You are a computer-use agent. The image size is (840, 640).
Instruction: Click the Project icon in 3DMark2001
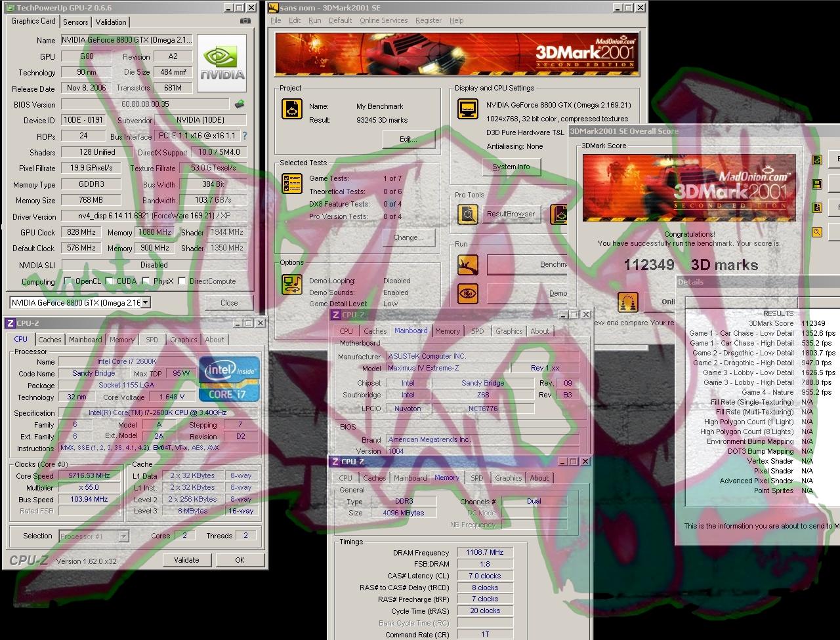click(292, 109)
